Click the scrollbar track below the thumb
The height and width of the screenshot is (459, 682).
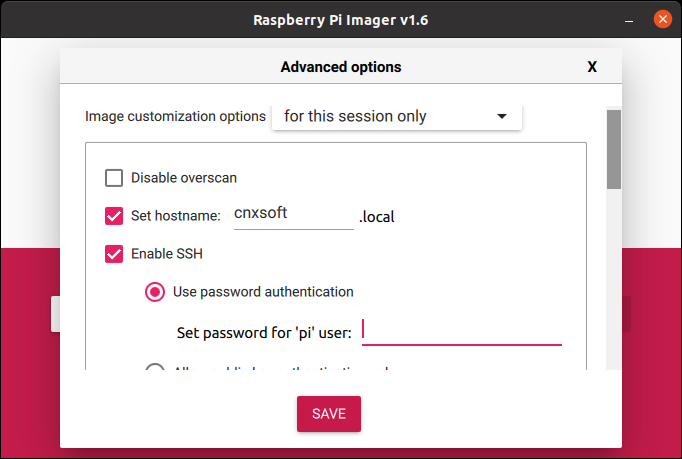click(614, 279)
